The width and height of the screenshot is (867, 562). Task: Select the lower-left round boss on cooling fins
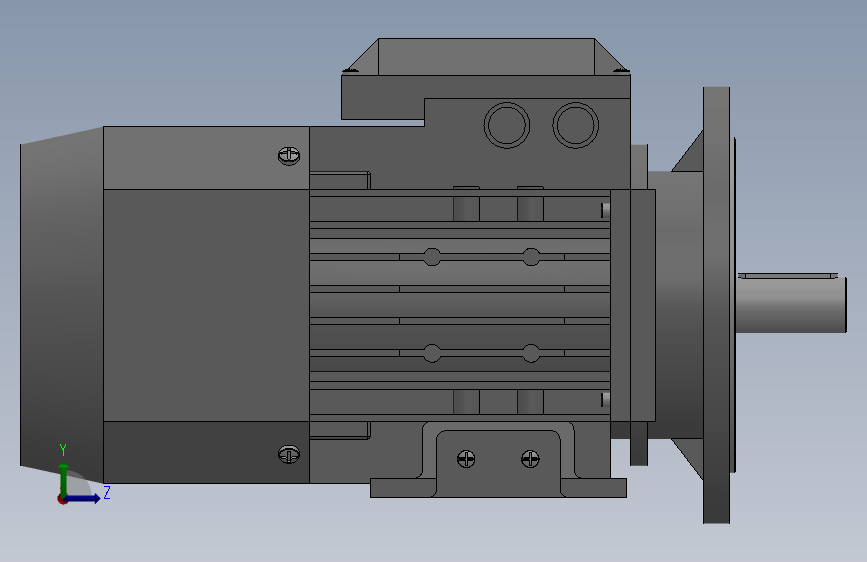tap(432, 353)
